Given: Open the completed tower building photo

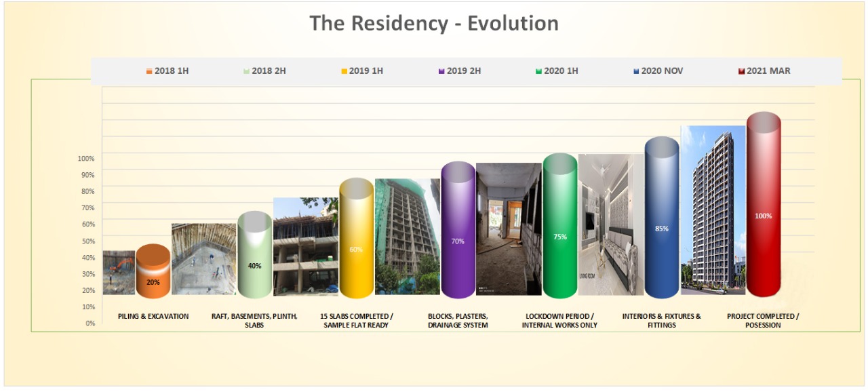Looking at the screenshot, I should pos(713,210).
